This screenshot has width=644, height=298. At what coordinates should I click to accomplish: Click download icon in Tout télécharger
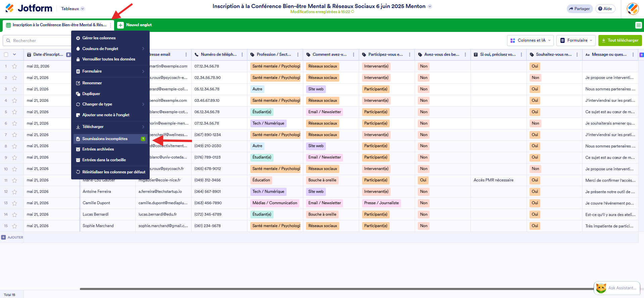click(604, 40)
